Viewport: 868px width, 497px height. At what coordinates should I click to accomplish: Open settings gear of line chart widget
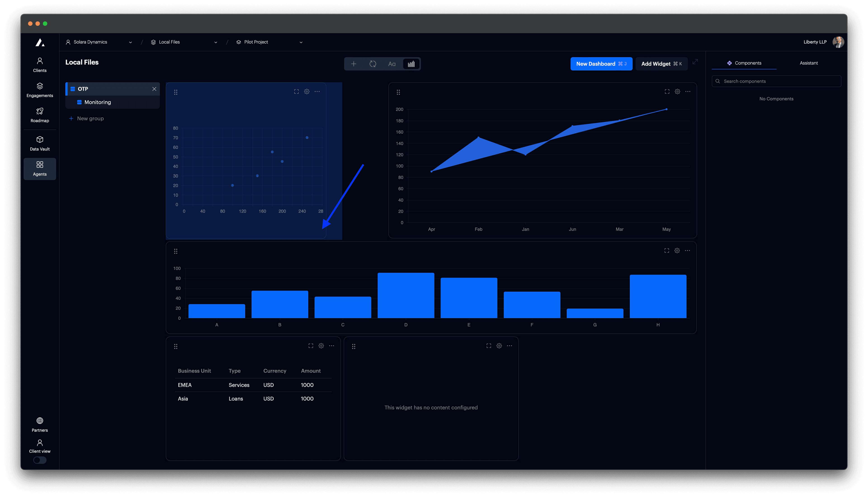pyautogui.click(x=677, y=91)
